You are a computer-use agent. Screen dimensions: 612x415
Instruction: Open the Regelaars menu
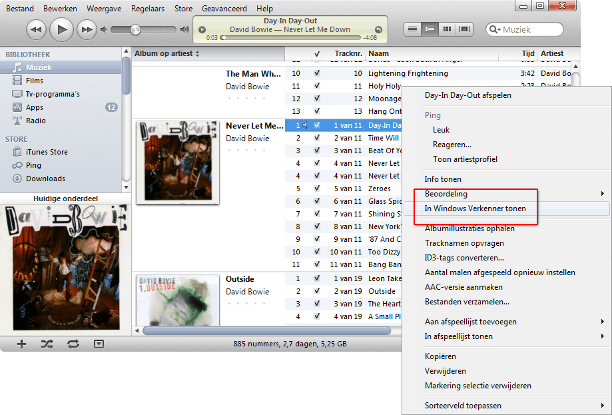click(148, 8)
